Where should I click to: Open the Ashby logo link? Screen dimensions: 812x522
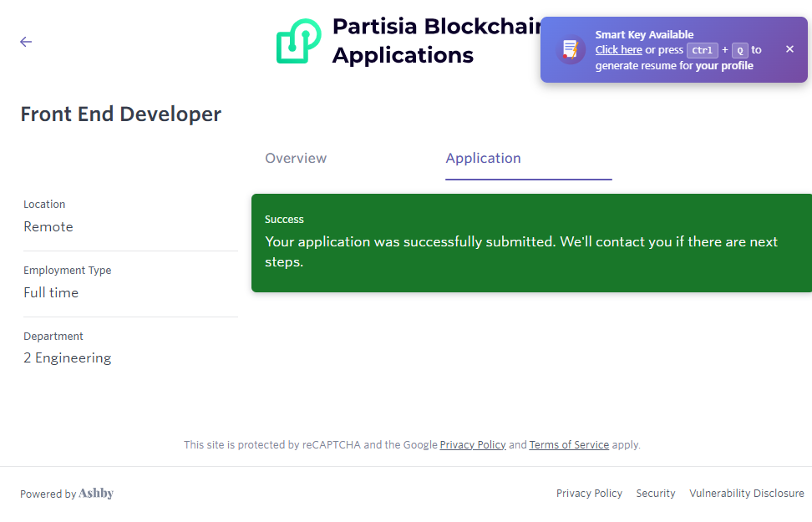pyautogui.click(x=96, y=494)
